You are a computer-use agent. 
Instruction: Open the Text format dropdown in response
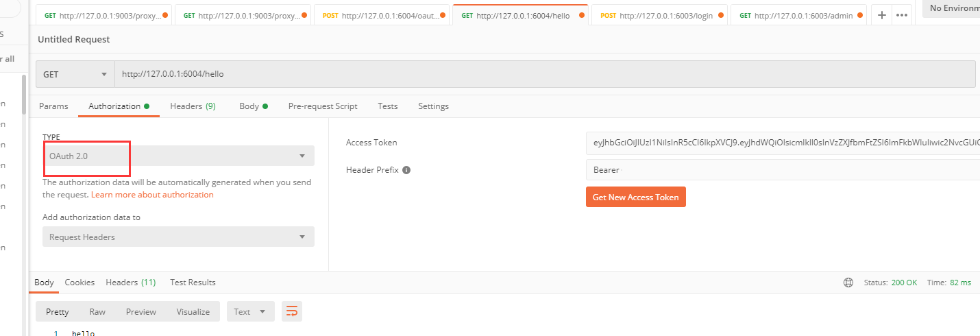click(x=251, y=311)
